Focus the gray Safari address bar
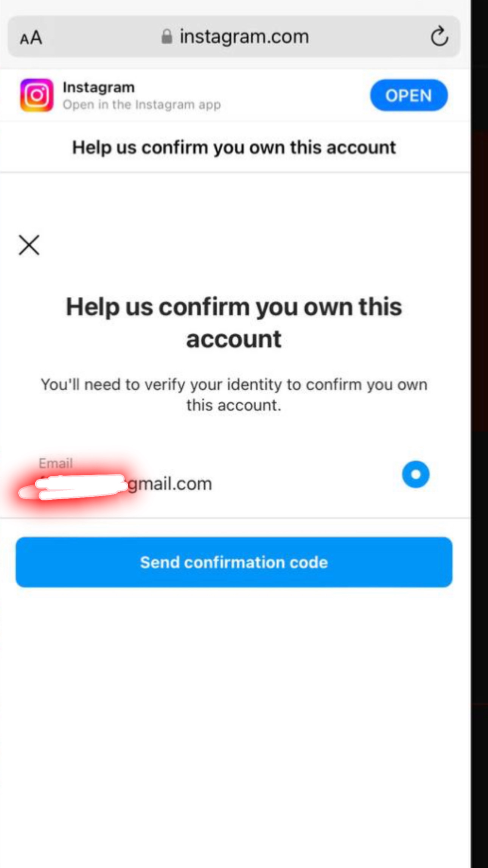 click(x=234, y=36)
